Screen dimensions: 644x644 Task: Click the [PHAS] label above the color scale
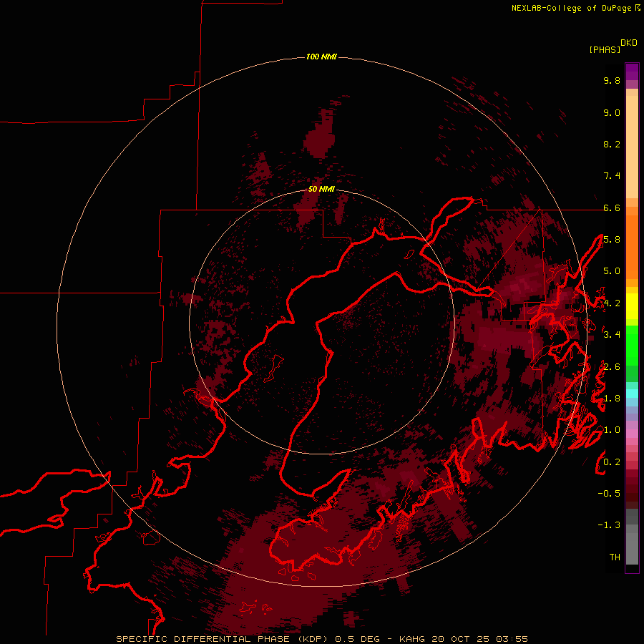click(605, 49)
